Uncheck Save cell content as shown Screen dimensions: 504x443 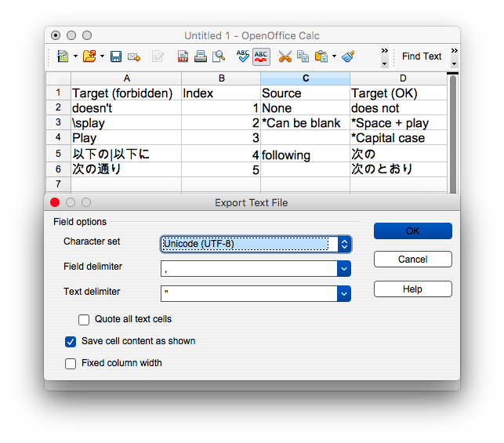point(71,342)
